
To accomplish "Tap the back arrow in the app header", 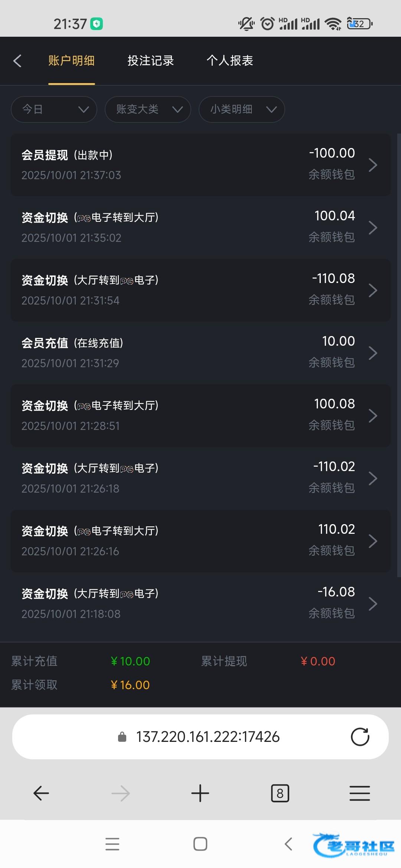I will click(17, 61).
